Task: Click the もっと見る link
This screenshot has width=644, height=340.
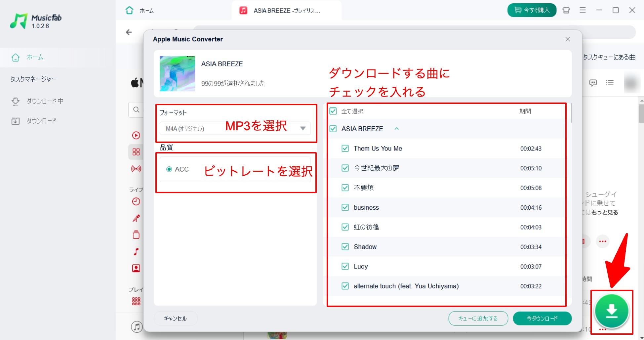Action: click(x=605, y=213)
